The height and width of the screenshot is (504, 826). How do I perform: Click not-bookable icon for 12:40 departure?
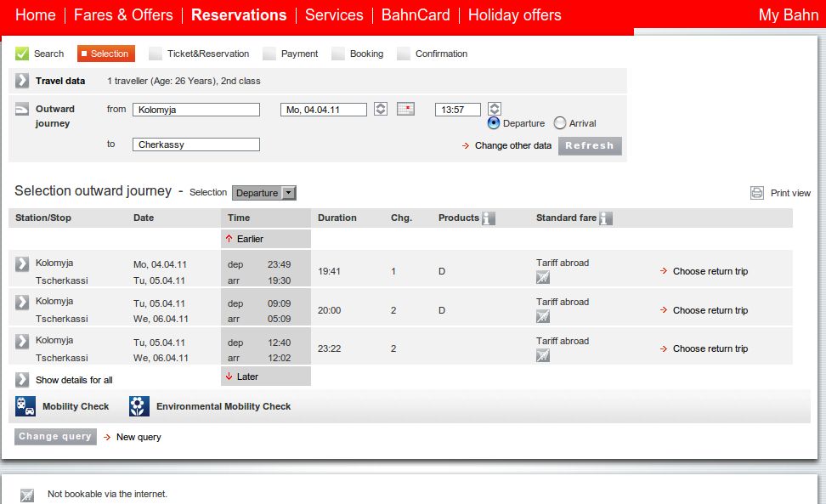[x=542, y=355]
